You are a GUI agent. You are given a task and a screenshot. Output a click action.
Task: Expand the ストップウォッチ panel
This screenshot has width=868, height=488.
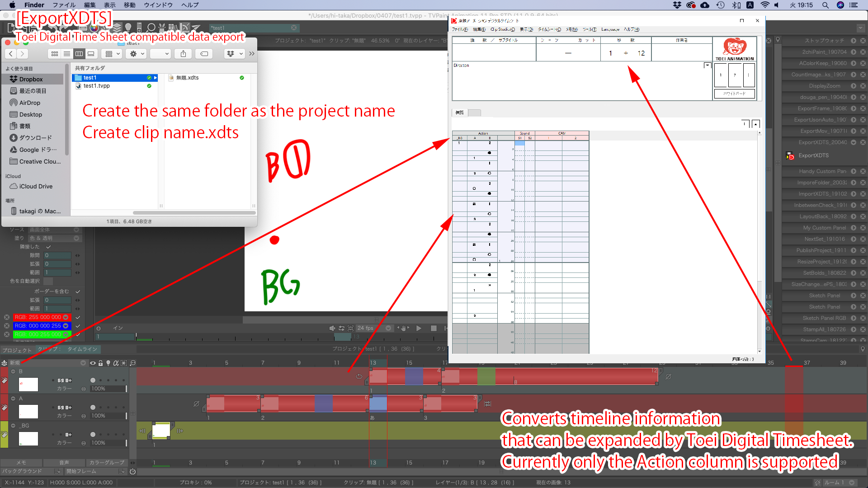tap(854, 41)
